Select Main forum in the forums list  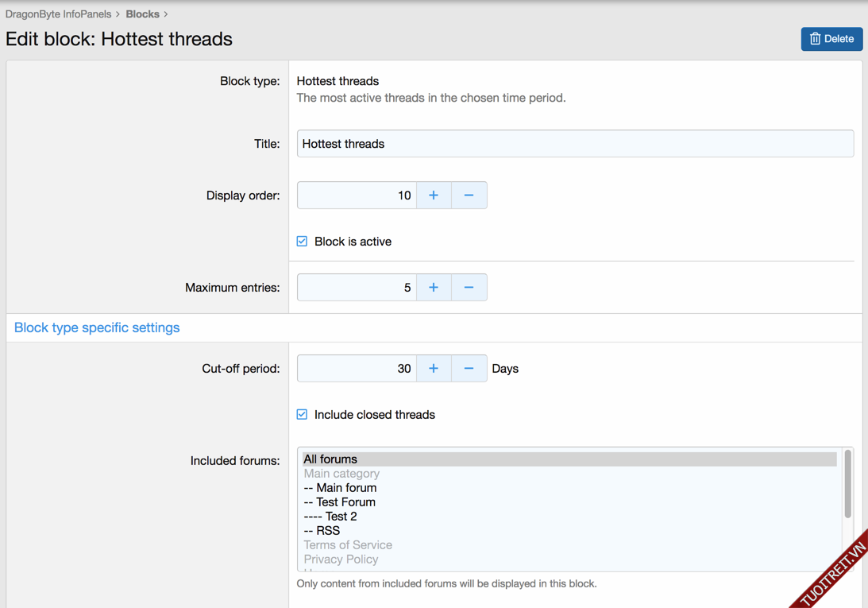click(x=340, y=488)
